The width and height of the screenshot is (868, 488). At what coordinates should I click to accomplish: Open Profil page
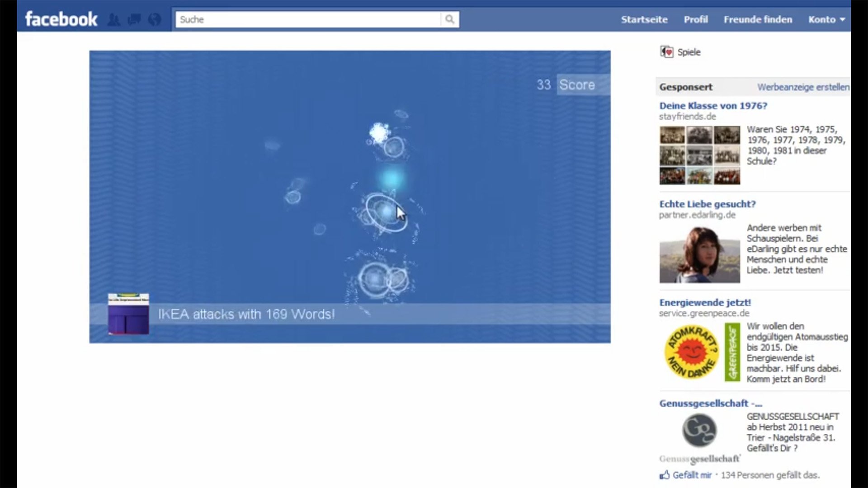coord(696,19)
